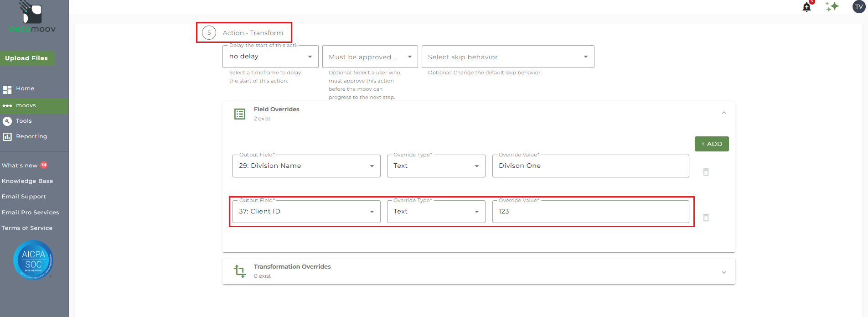Image resolution: width=868 pixels, height=317 pixels.
Task: Open the Must be approved dropdown
Action: [370, 57]
